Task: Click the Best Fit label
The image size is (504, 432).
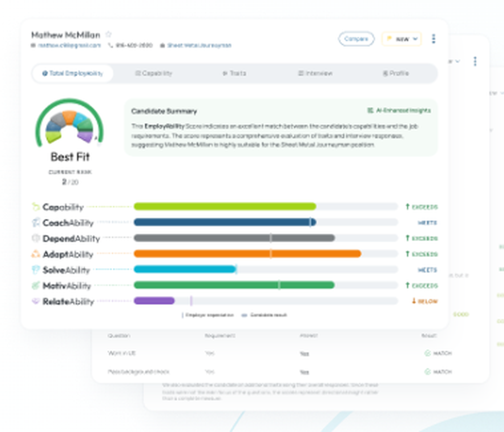Action: click(x=70, y=157)
